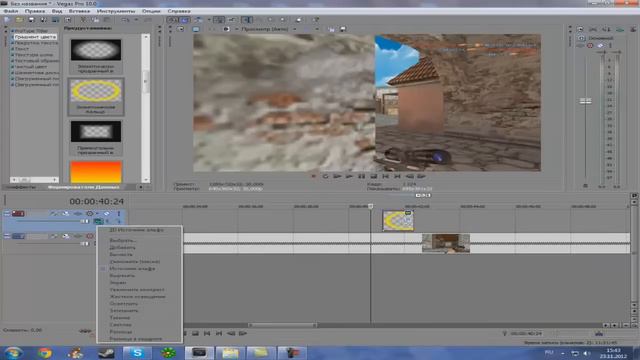Open automation settings dropdown on track 1

pyautogui.click(x=97, y=213)
